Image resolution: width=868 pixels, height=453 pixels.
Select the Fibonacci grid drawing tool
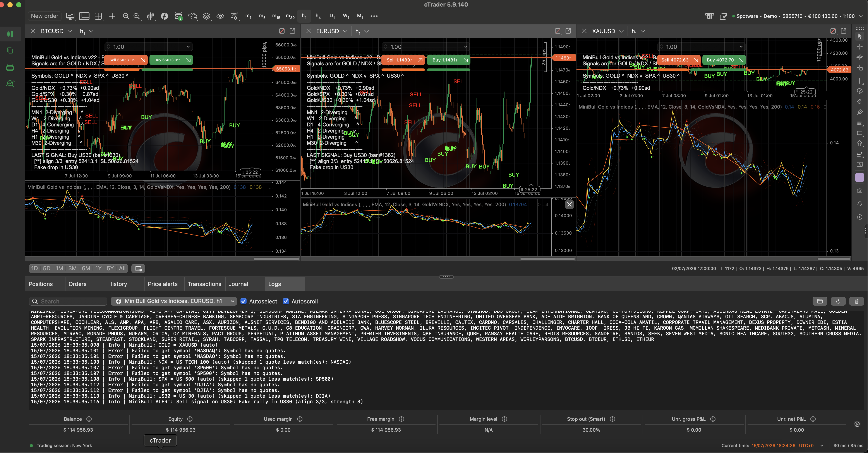[x=859, y=123]
